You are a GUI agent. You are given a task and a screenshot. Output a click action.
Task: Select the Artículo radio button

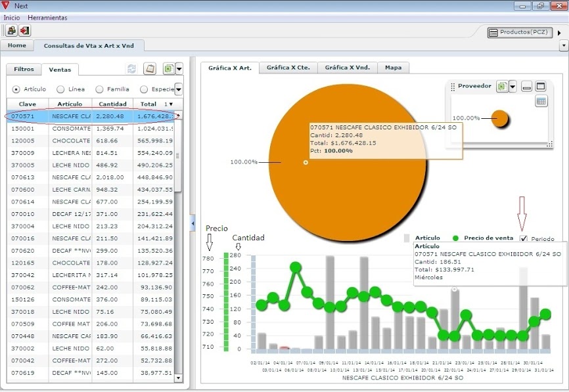[16, 89]
